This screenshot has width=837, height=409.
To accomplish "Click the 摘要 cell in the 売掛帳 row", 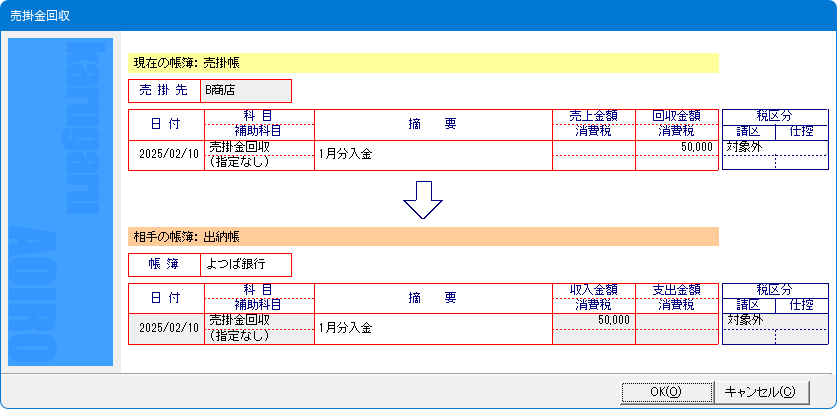I will [432, 155].
